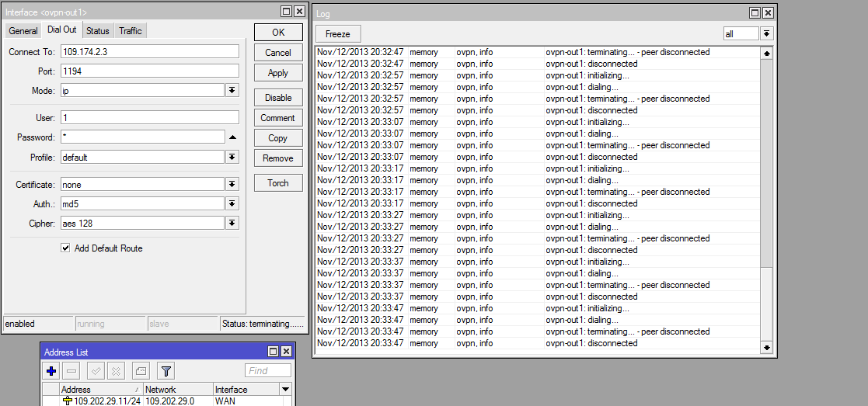Disable the ovpn-out1 interface
Image resolution: width=868 pixels, height=406 pixels.
(x=278, y=97)
